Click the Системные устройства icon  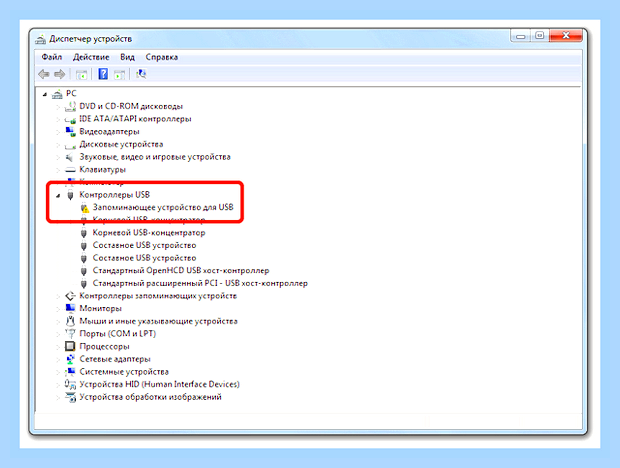70,372
